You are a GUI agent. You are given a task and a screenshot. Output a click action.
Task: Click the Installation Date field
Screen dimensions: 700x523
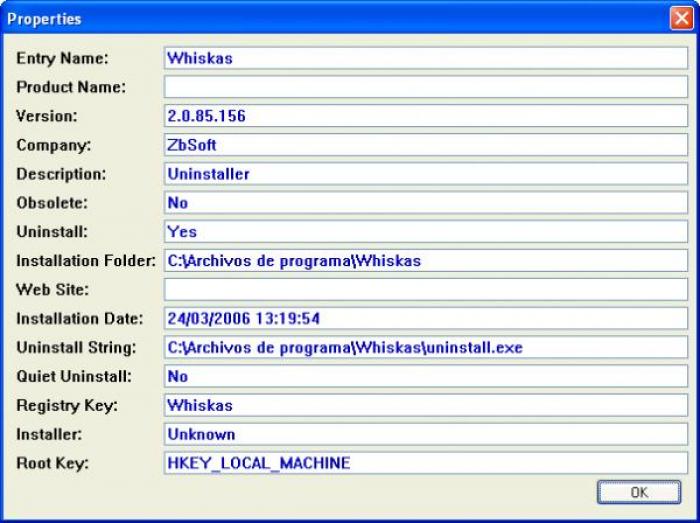(425, 319)
